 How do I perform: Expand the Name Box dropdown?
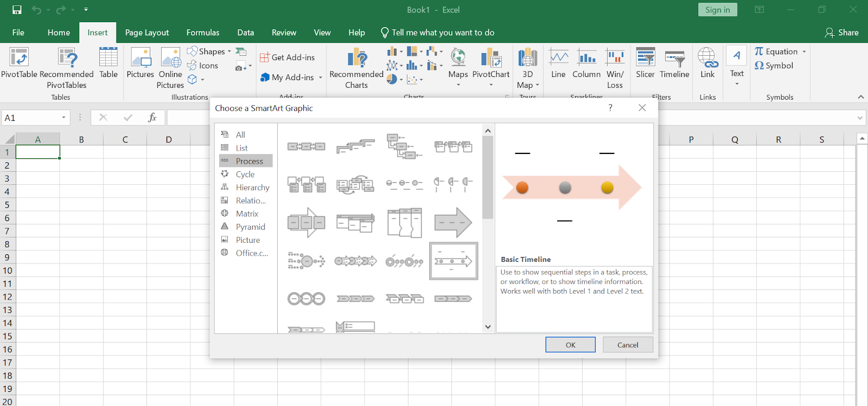tap(63, 118)
